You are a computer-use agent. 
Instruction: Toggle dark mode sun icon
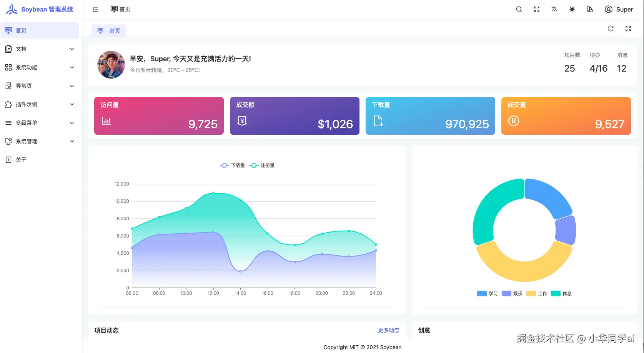[572, 9]
